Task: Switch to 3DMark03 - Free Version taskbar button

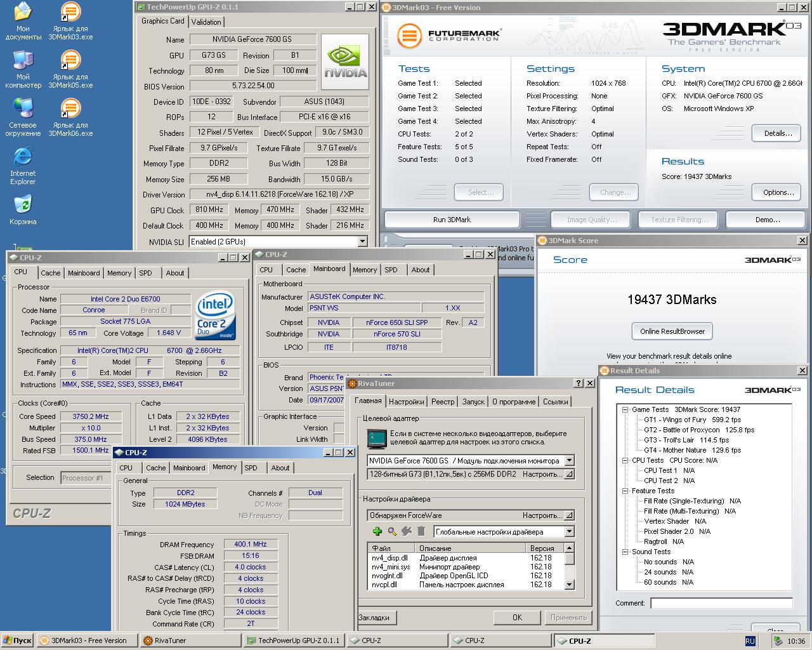Action: pos(88,640)
